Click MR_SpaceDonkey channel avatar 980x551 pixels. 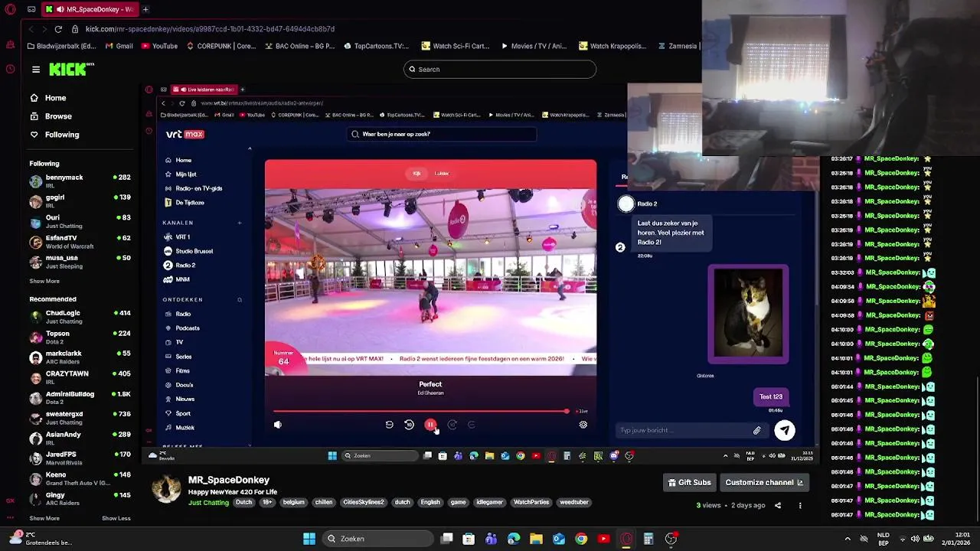[166, 489]
